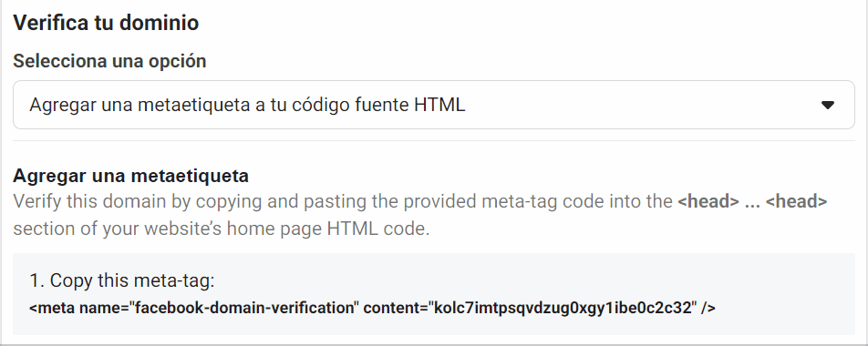
Task: Click the meta-tag code line
Action: pos(372,308)
